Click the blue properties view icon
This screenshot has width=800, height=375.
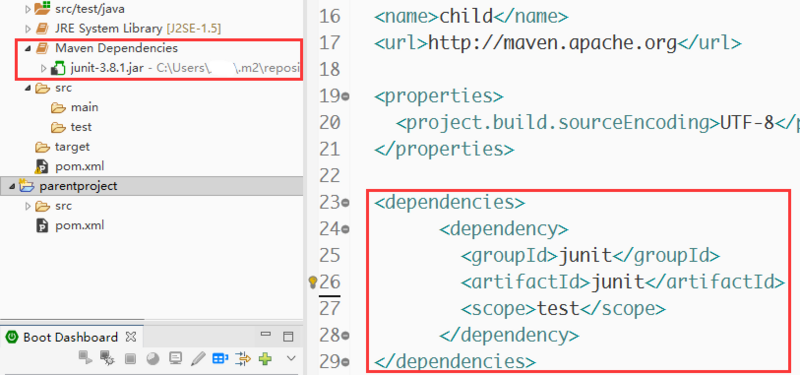tap(220, 359)
